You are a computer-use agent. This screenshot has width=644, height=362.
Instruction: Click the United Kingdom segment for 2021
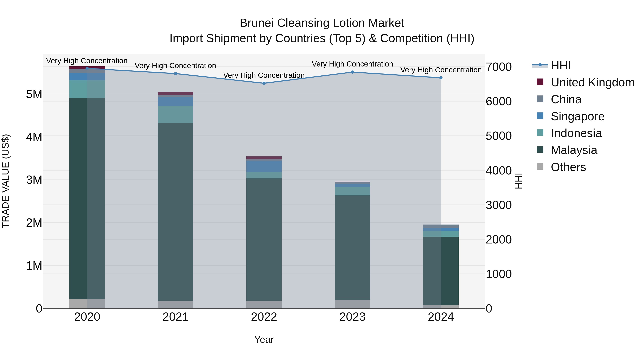coord(175,93)
